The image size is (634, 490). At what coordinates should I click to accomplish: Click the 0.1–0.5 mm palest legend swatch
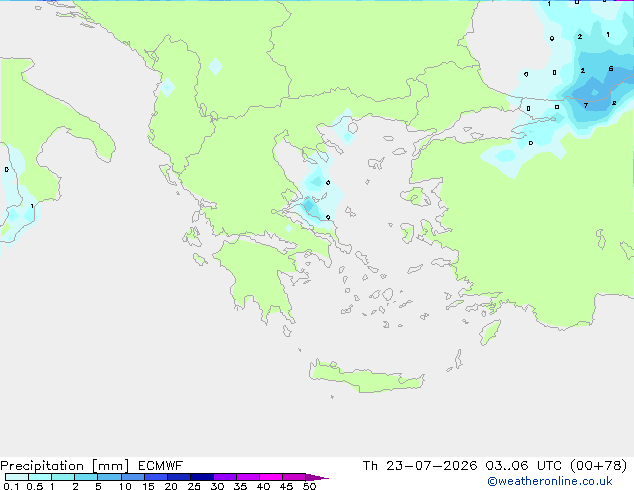pyautogui.click(x=17, y=477)
